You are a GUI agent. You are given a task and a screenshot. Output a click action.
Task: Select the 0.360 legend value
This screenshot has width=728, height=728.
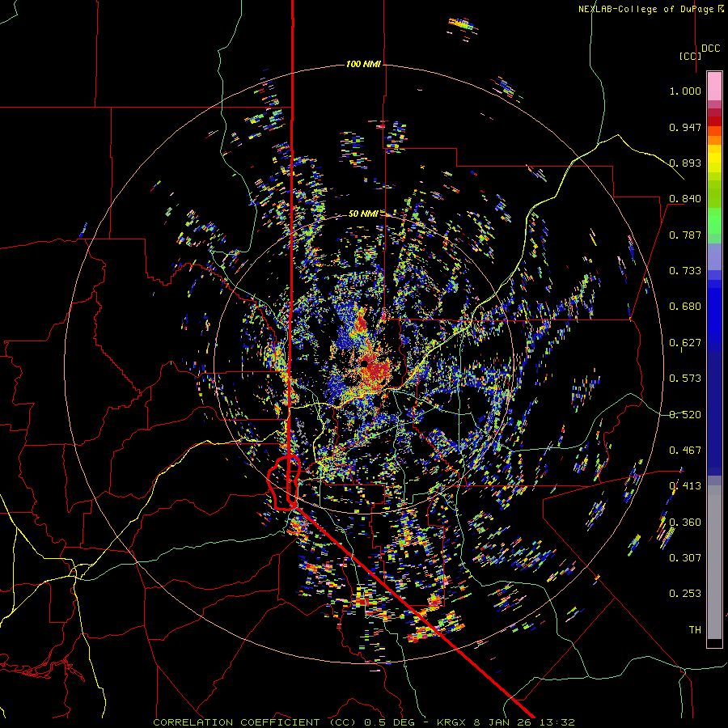tap(685, 523)
